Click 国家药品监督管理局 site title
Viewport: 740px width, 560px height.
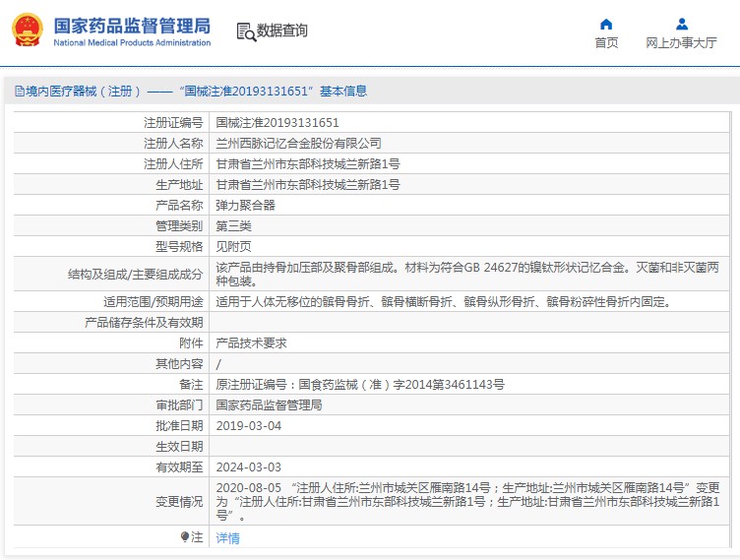pos(132,26)
